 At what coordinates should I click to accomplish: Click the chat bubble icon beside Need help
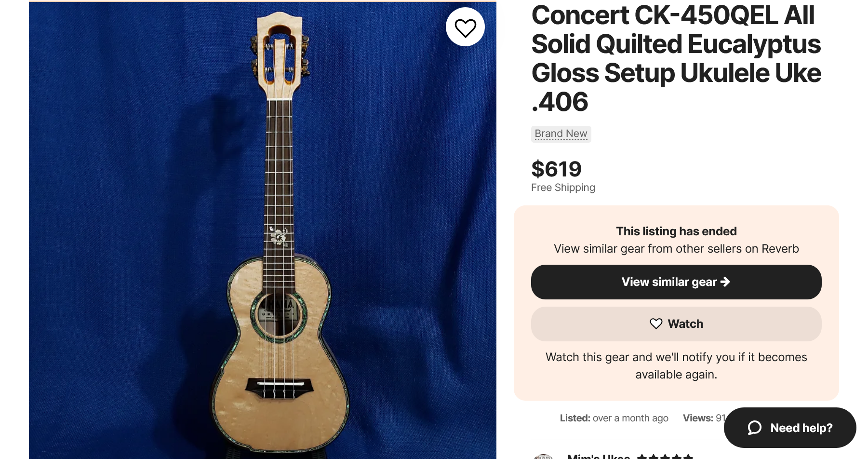(754, 428)
